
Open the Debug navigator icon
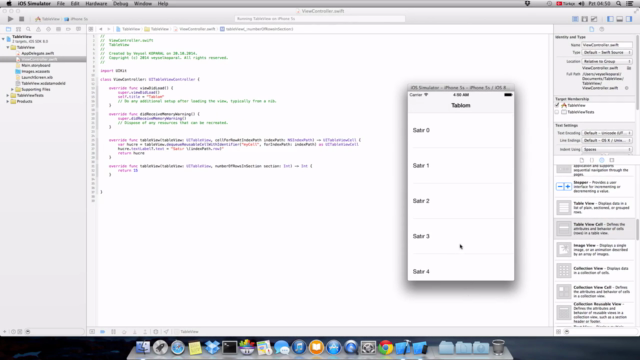click(x=58, y=29)
